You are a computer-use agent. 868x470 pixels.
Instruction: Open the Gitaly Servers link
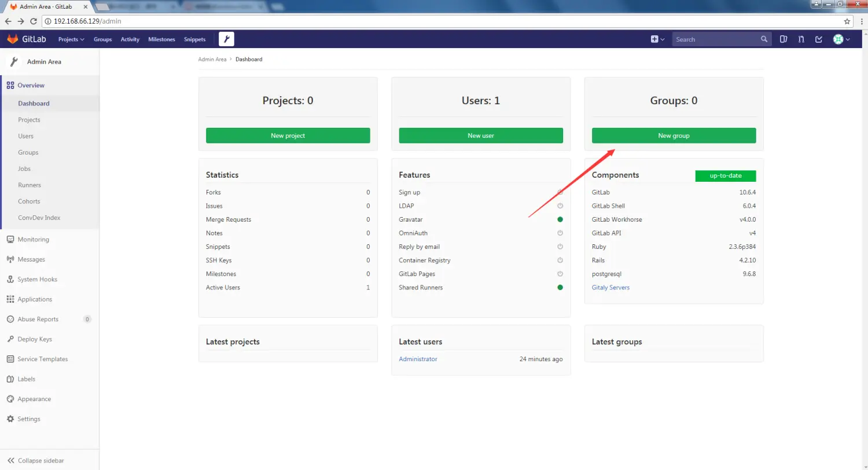610,288
